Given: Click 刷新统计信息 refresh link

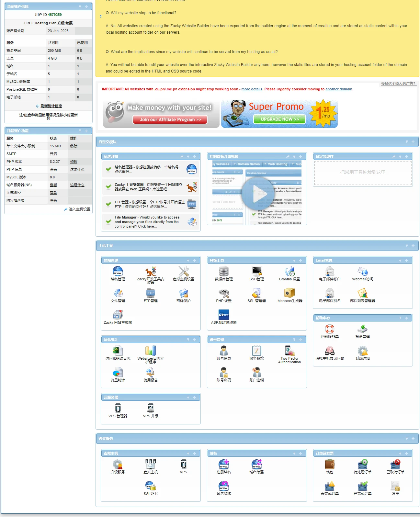Looking at the screenshot, I should (x=51, y=106).
